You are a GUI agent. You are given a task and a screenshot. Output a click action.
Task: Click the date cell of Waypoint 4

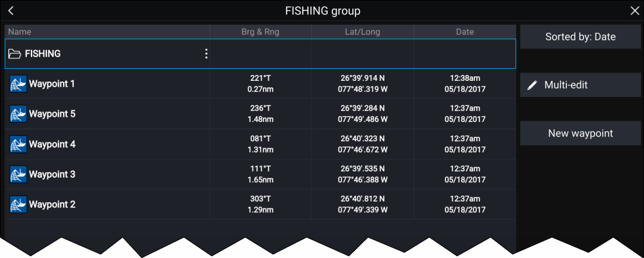click(465, 144)
